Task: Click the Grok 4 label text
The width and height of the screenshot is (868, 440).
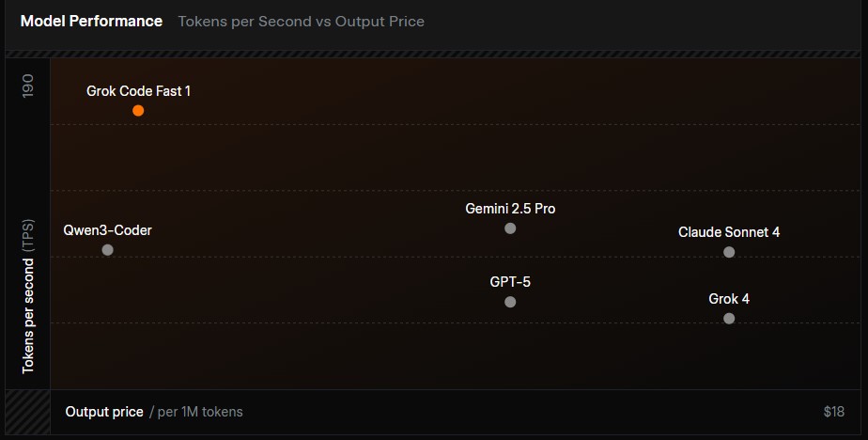Action: click(729, 299)
